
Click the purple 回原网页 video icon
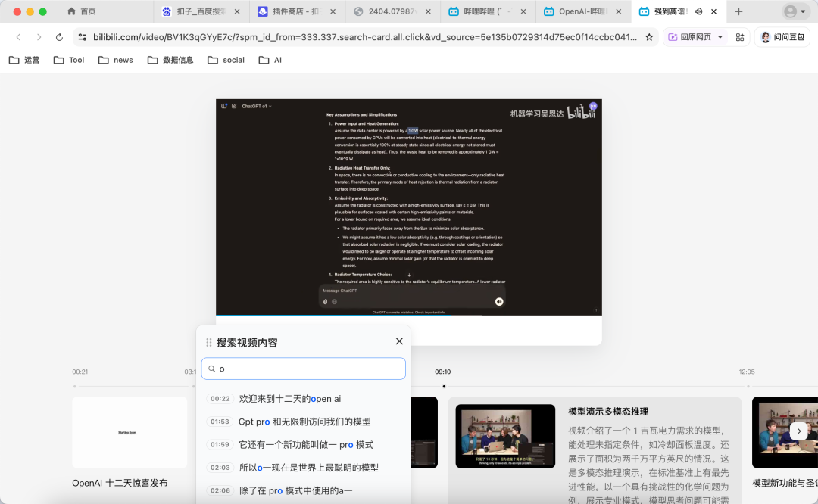[674, 36]
